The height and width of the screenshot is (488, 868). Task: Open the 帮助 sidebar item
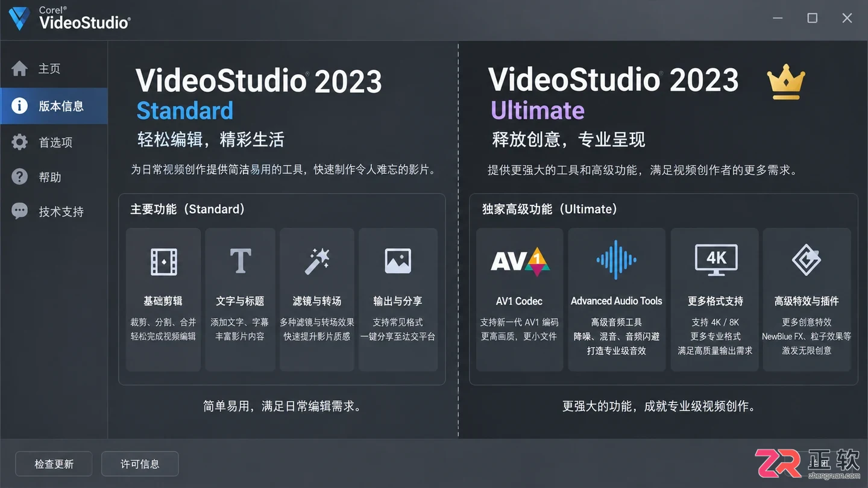tap(54, 177)
